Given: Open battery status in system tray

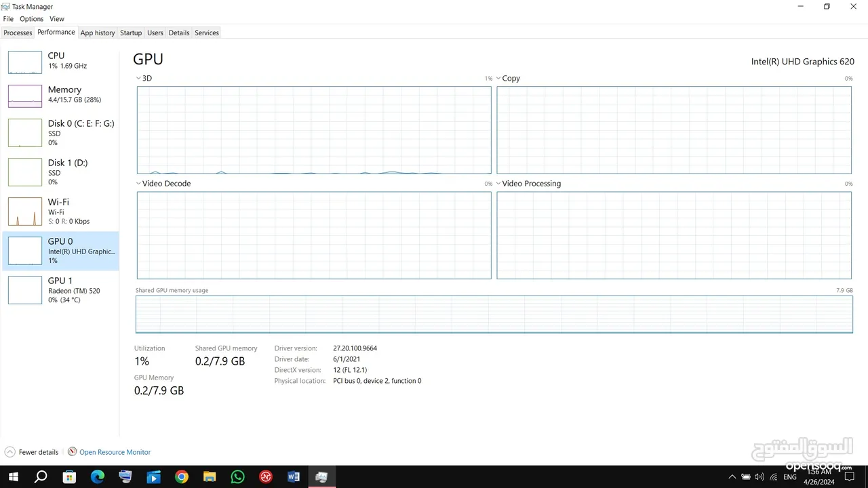Looking at the screenshot, I should (x=746, y=477).
